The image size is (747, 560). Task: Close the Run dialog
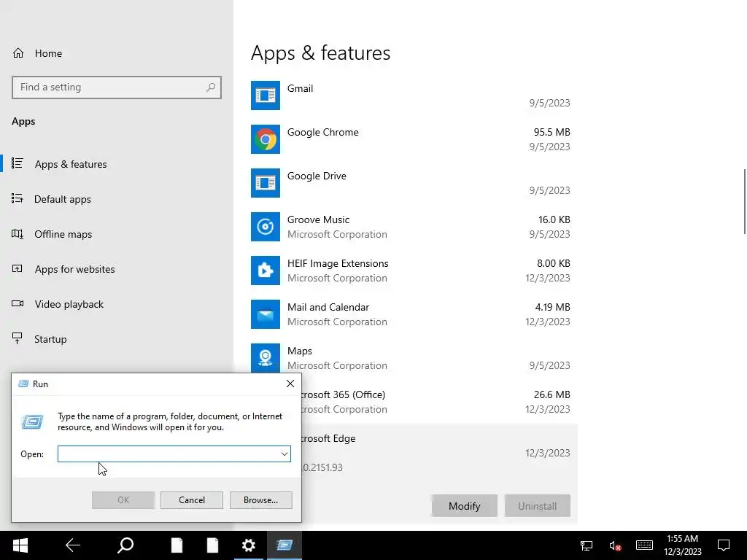[x=290, y=384]
